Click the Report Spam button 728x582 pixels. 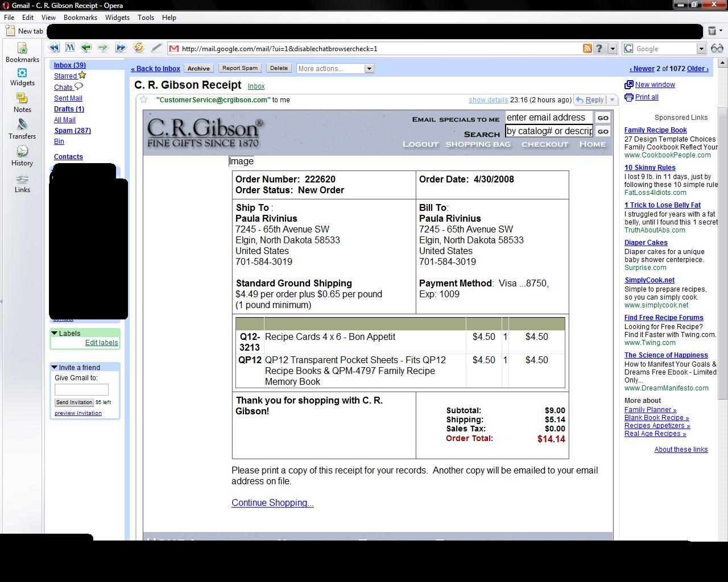[239, 68]
